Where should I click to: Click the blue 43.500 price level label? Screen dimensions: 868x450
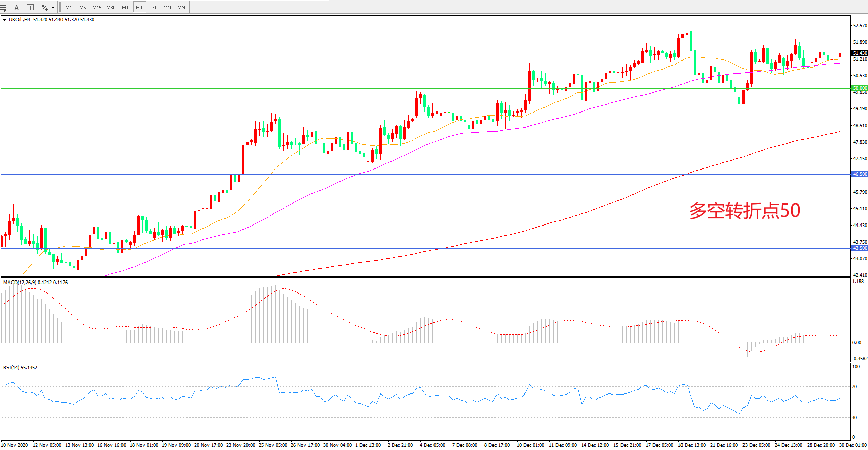click(x=859, y=248)
